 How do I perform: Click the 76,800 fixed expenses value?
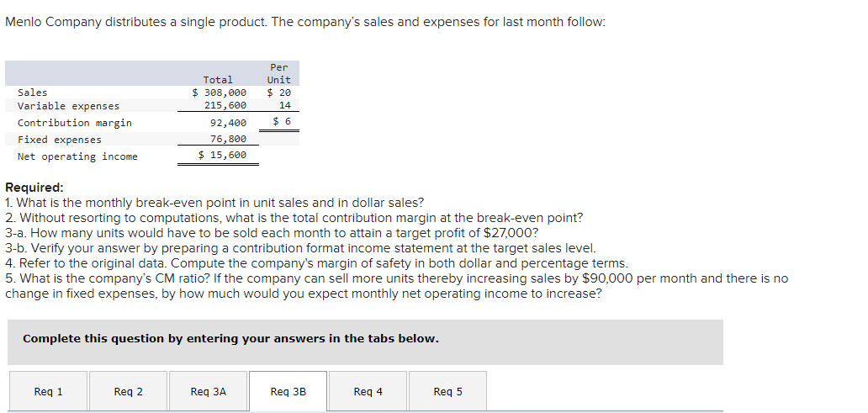pyautogui.click(x=228, y=140)
